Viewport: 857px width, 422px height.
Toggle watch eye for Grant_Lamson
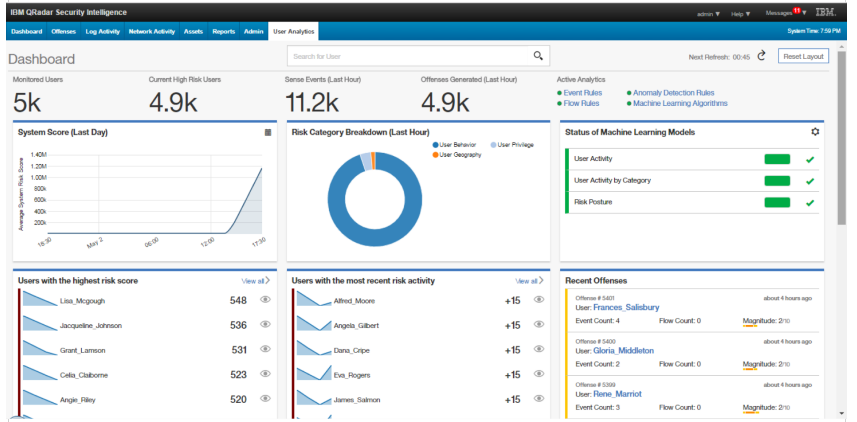pos(266,349)
